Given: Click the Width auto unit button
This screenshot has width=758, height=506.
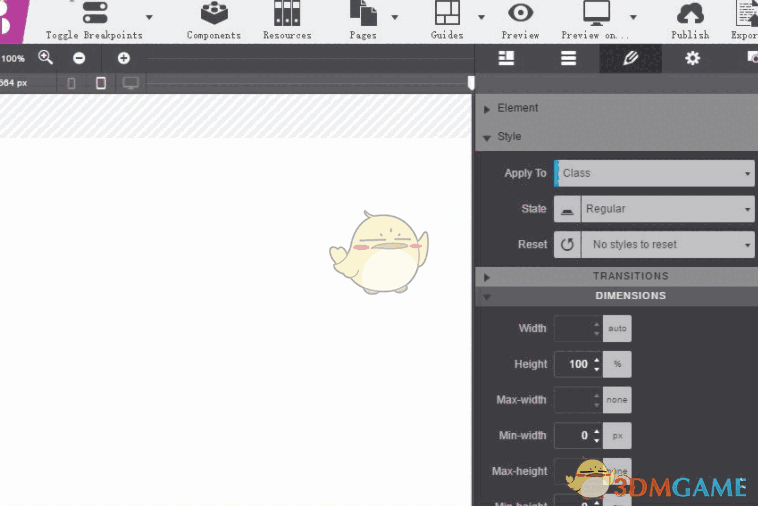Looking at the screenshot, I should coord(617,329).
